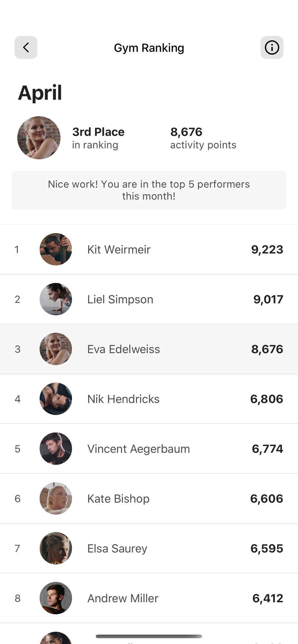This screenshot has width=298, height=644.
Task: Tap Liel Simpson's profile picture
Action: pyautogui.click(x=56, y=299)
